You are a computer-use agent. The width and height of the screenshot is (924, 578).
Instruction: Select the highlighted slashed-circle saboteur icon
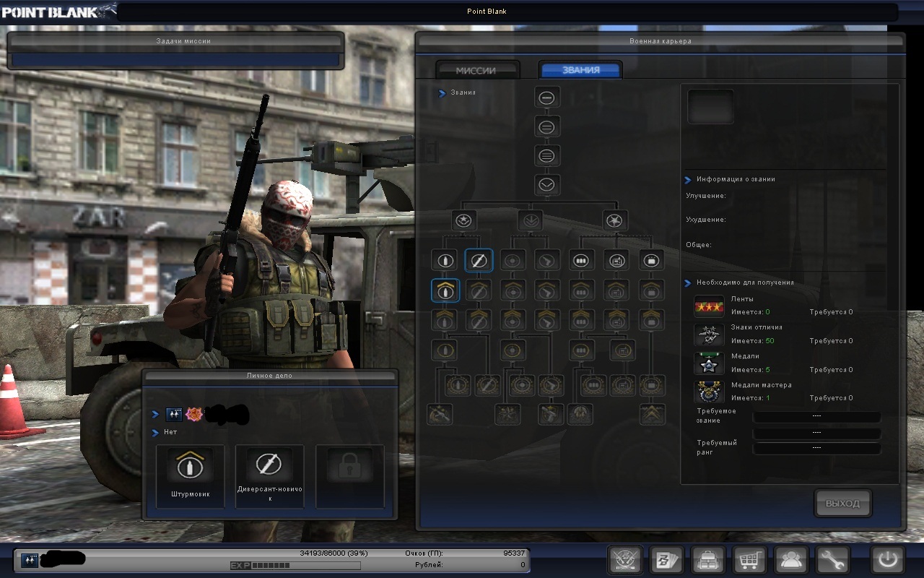pyautogui.click(x=479, y=260)
